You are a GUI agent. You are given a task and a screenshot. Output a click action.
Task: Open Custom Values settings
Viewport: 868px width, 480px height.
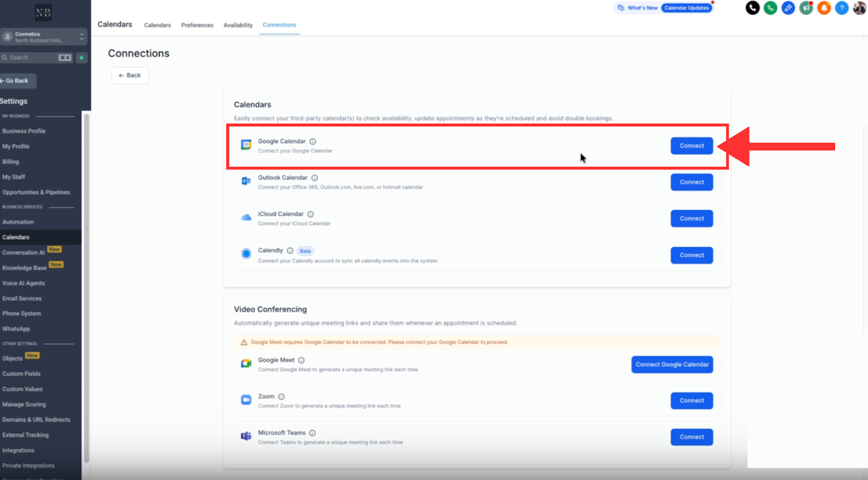22,389
